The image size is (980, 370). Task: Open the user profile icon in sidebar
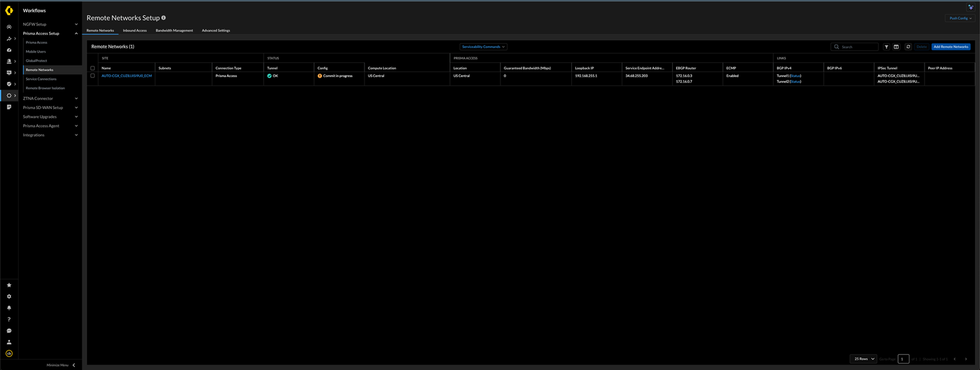(x=9, y=342)
